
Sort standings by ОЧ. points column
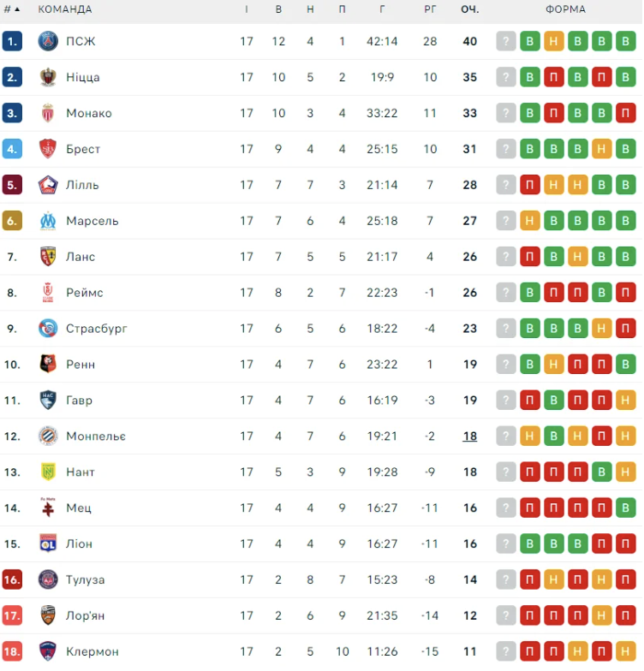tap(469, 9)
